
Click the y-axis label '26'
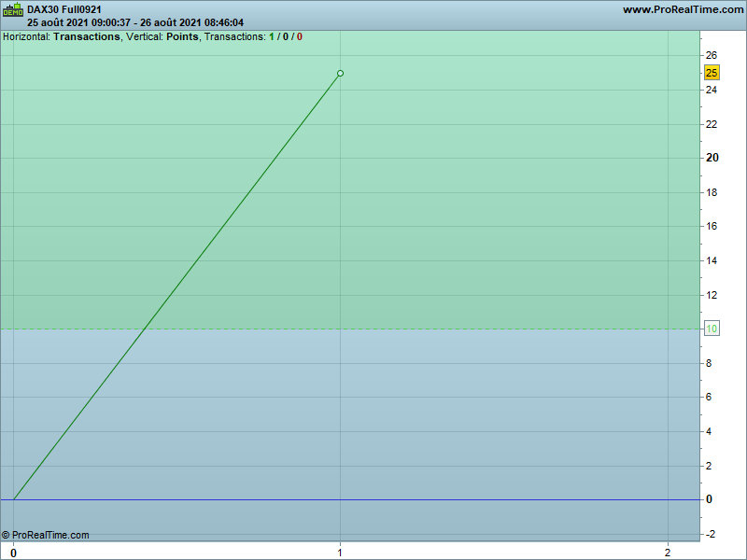tap(712, 55)
